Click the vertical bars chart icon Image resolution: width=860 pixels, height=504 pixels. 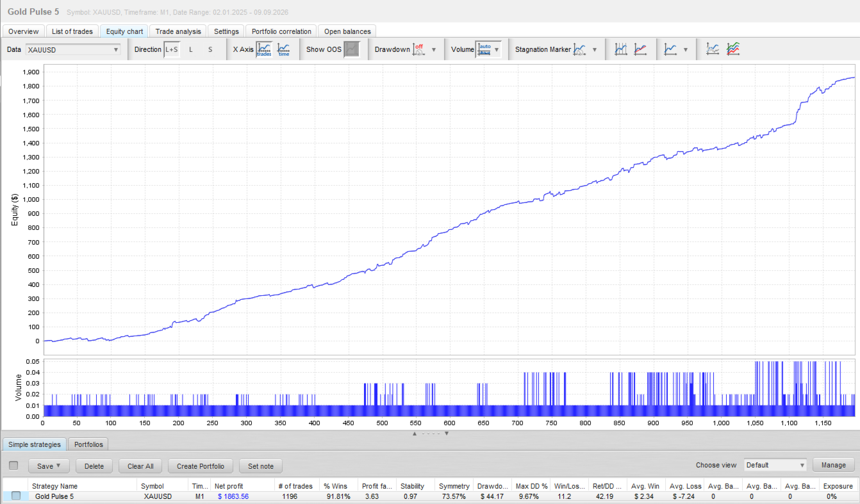click(x=620, y=49)
